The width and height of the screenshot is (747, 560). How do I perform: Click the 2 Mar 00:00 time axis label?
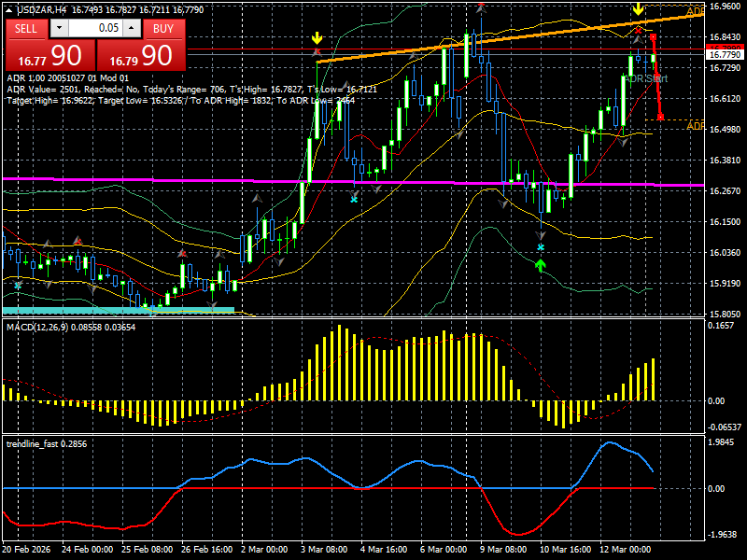point(264,549)
